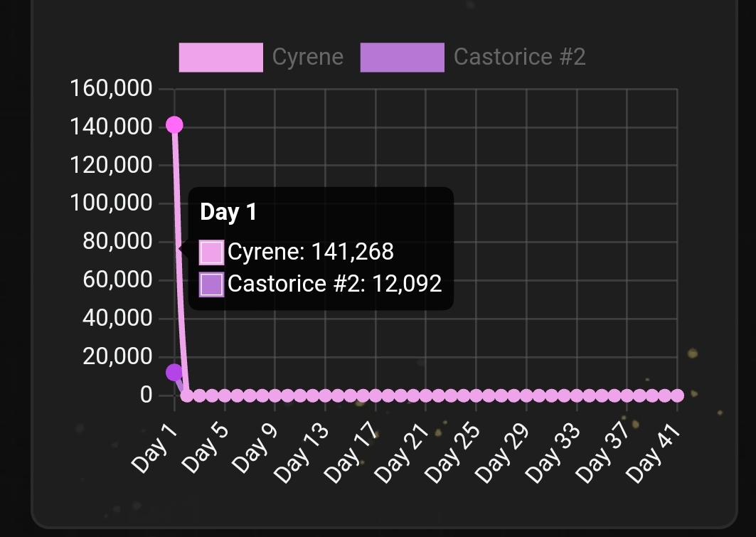Click the 0 y-axis label

click(146, 395)
